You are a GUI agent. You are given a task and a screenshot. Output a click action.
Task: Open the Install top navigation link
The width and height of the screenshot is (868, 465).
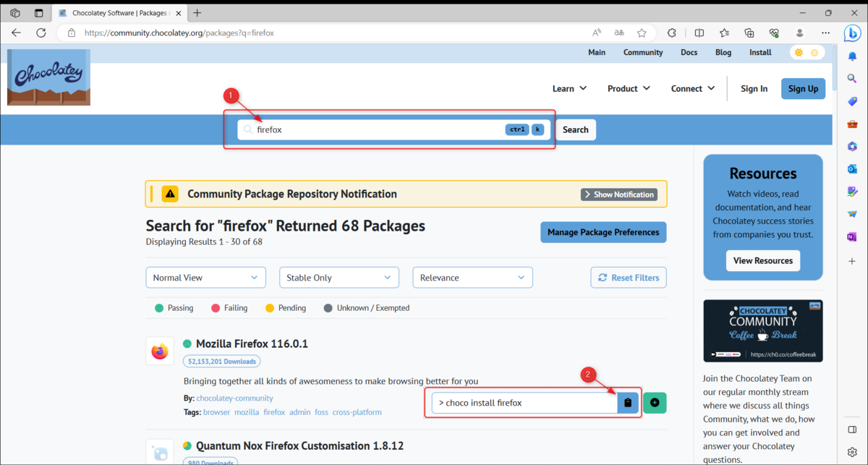760,52
